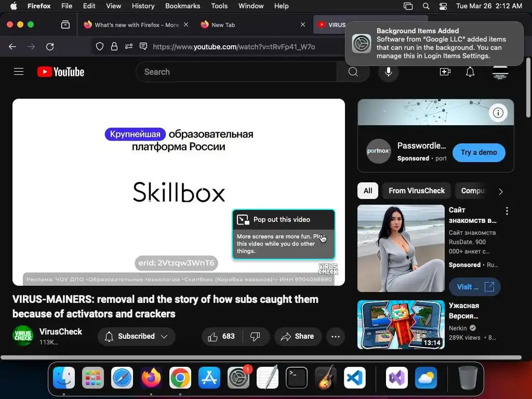Click the horizontal scrollbar below page
The height and width of the screenshot is (399, 532).
261,357
